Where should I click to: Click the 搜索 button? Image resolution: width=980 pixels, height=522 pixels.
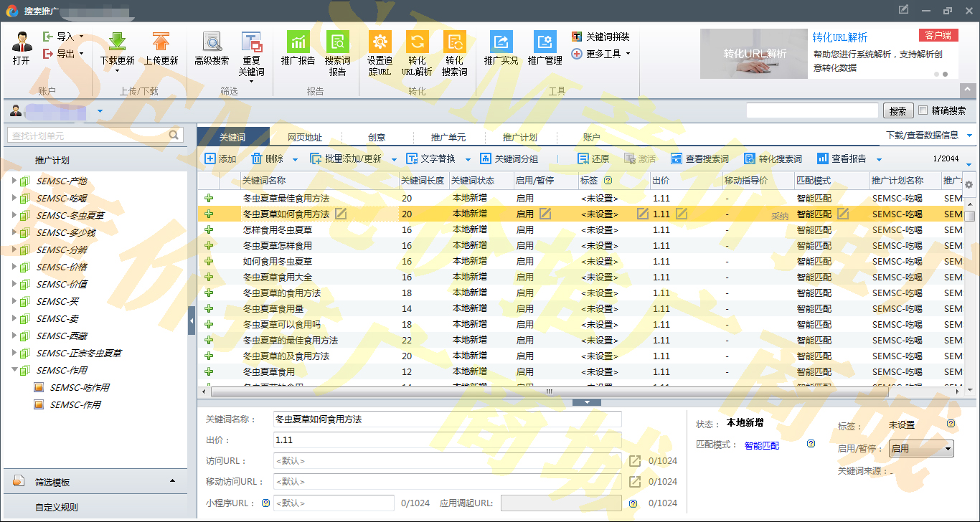coord(898,111)
